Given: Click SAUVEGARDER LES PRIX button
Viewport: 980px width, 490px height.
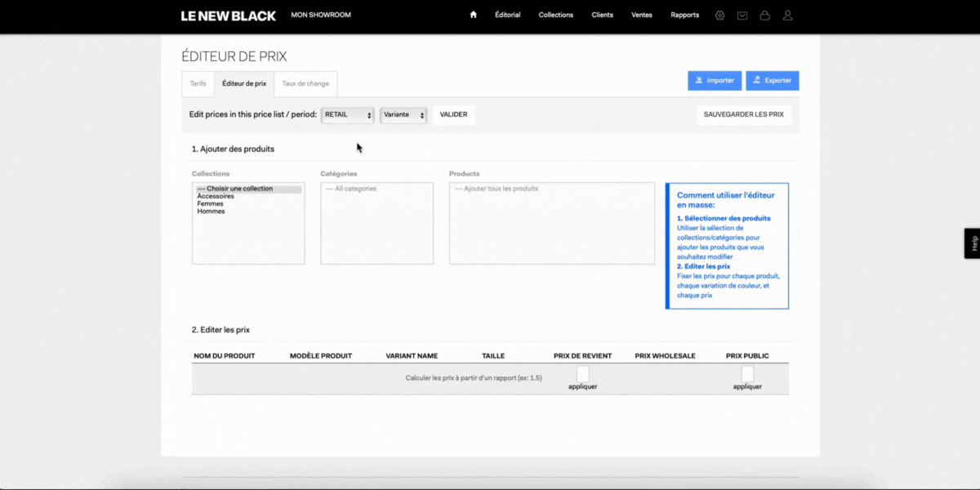Looking at the screenshot, I should click(x=744, y=114).
